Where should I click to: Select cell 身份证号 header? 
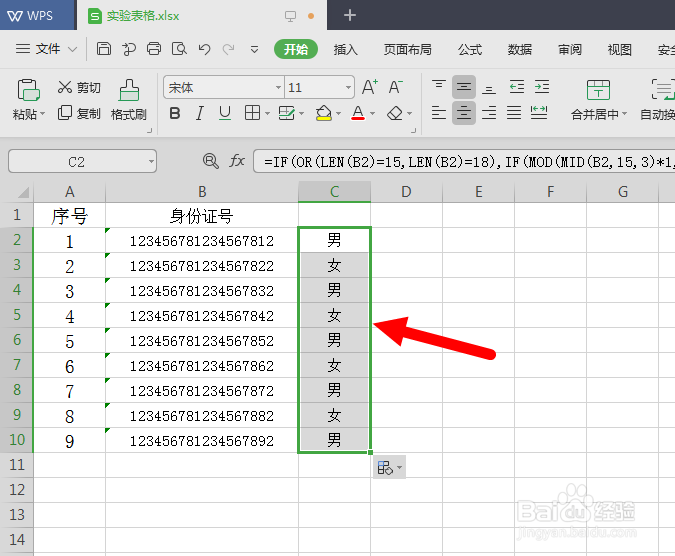click(x=202, y=216)
